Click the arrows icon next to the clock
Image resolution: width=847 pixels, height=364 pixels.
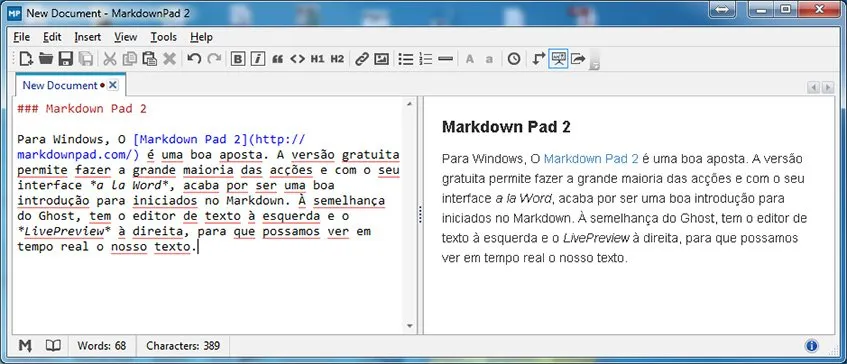[538, 59]
